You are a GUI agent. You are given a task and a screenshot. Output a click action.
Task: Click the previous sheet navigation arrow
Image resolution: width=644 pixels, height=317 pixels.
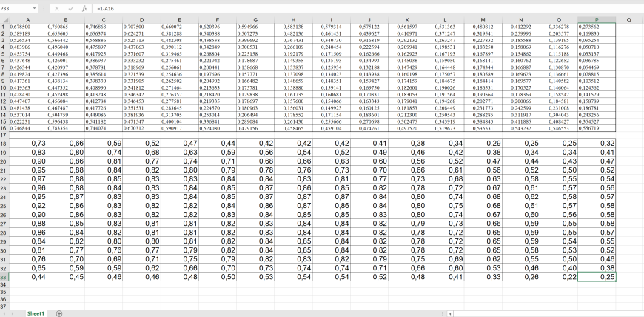coord(4,314)
